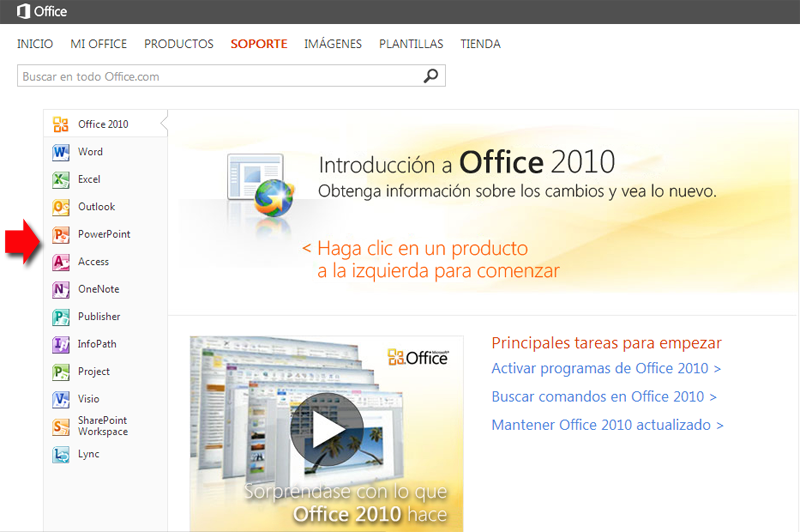Click the Excel icon
Screen dimensions: 800x532
click(x=61, y=180)
